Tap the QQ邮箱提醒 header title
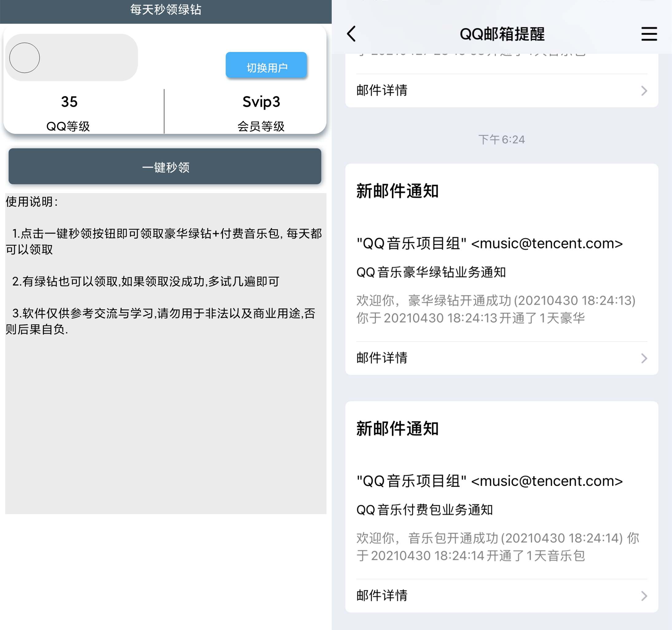672x630 pixels. [x=502, y=34]
